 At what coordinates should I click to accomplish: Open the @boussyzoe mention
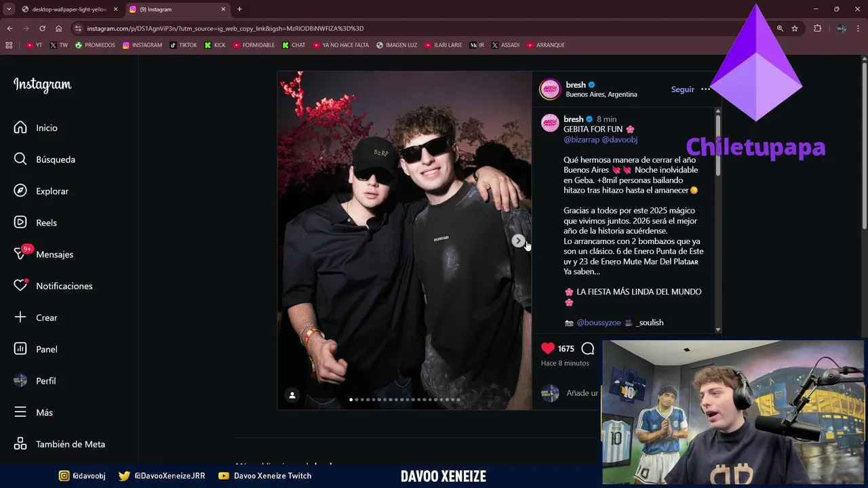[x=599, y=323]
